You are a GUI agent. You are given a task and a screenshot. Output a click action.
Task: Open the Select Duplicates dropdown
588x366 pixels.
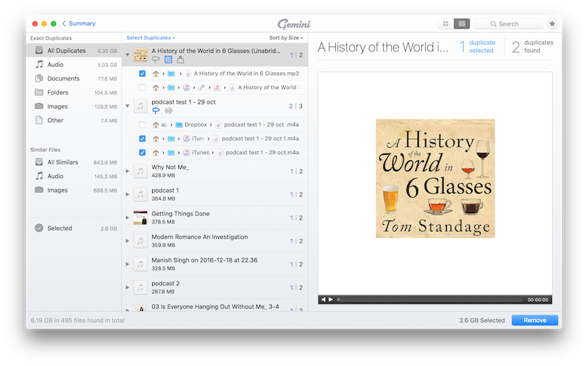[x=150, y=37]
